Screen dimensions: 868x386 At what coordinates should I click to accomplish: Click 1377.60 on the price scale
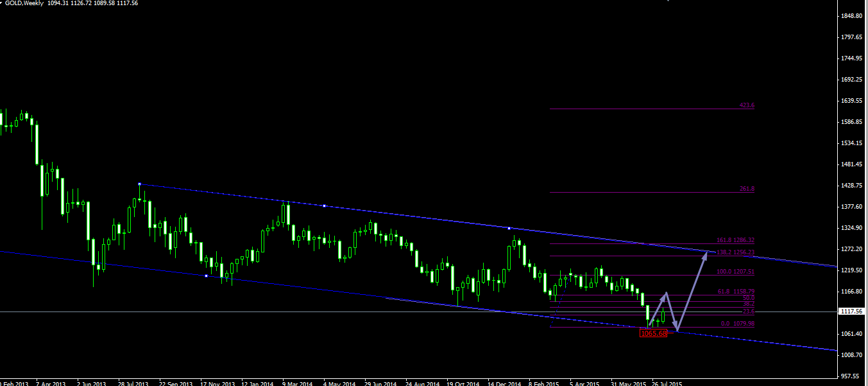pos(853,207)
